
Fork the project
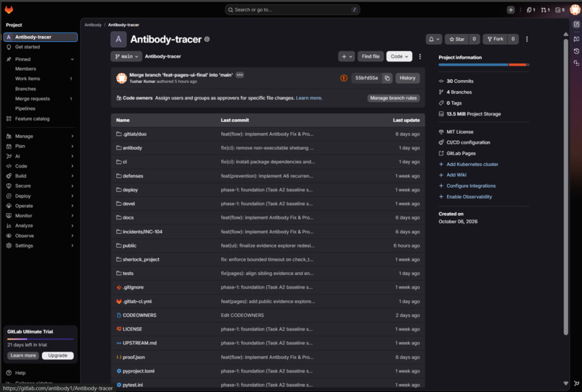tap(495, 39)
